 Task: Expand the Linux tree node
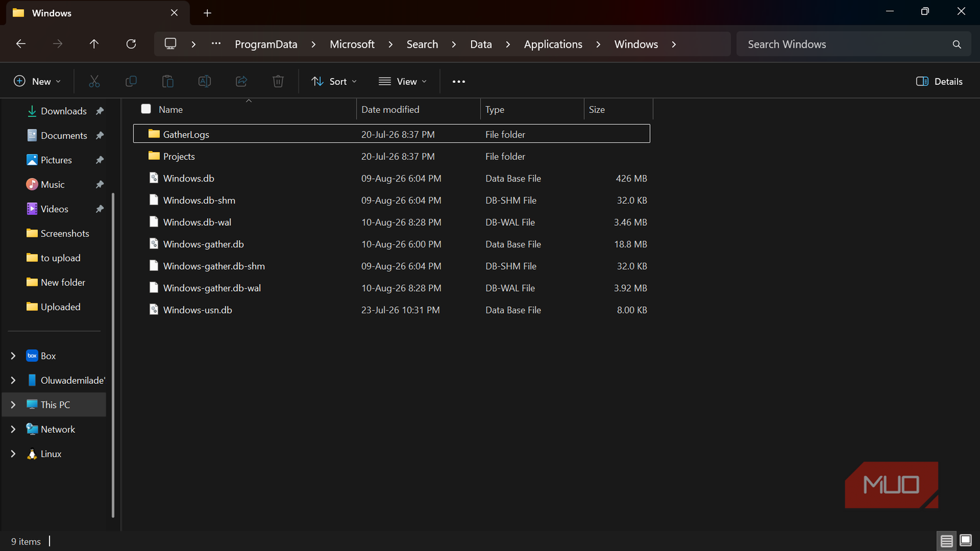point(13,454)
